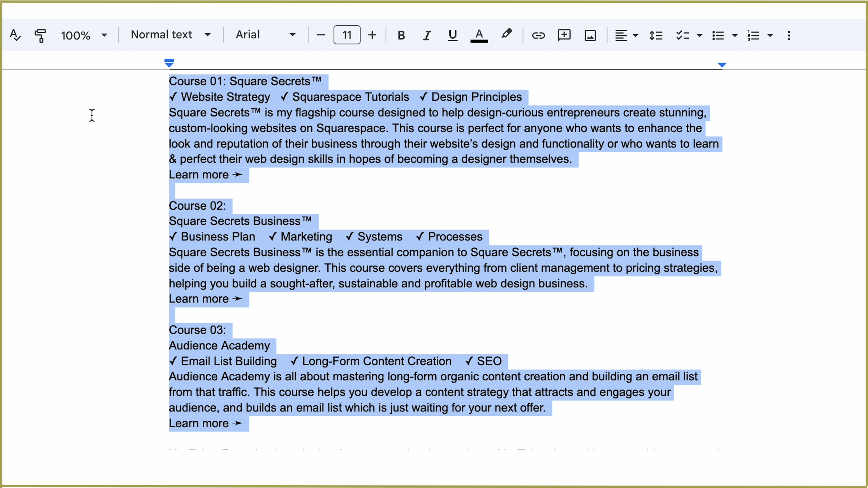
Task: Apply highlight color to selected text
Action: tap(506, 35)
